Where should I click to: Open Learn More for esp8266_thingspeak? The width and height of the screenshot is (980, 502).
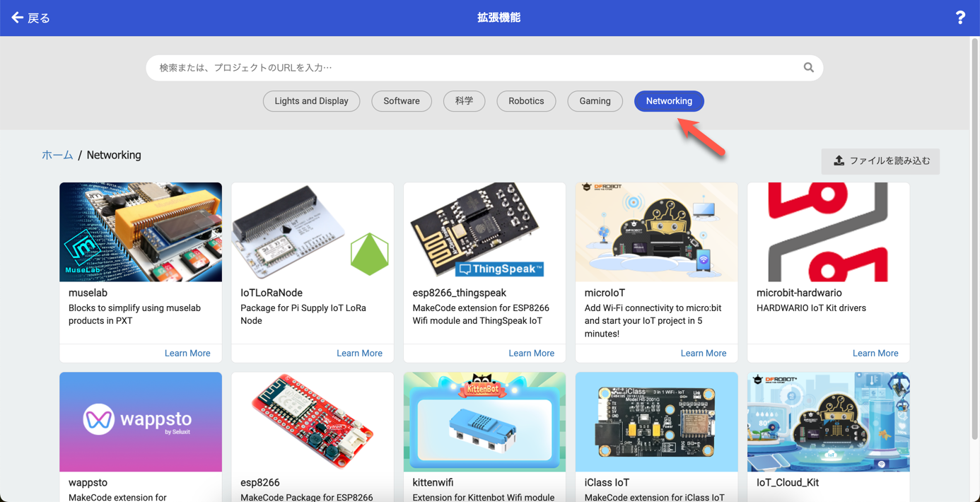(x=531, y=353)
